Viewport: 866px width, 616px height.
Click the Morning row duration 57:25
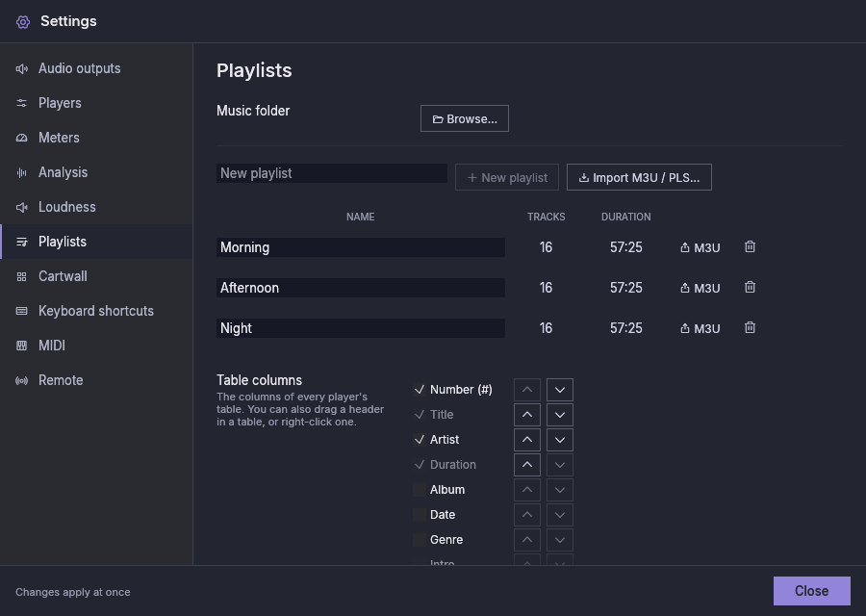(x=625, y=247)
